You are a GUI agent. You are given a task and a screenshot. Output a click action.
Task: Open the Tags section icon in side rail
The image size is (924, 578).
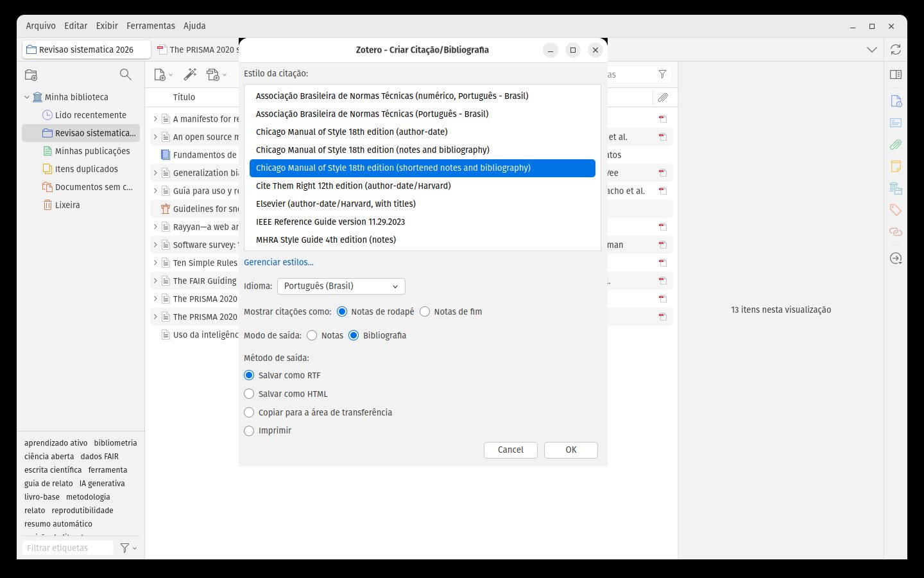click(x=896, y=210)
